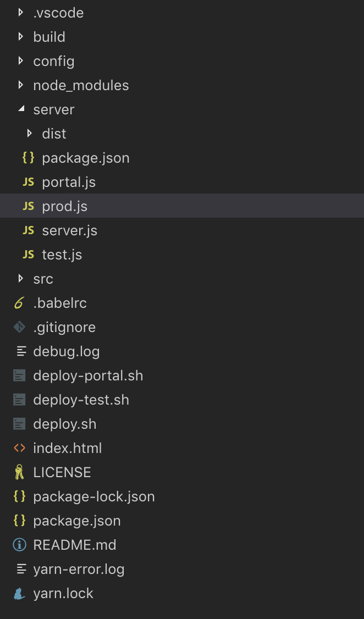Screen dimensions: 364x619
Task: Select the deploy-portal.sh file
Action: coord(88,375)
